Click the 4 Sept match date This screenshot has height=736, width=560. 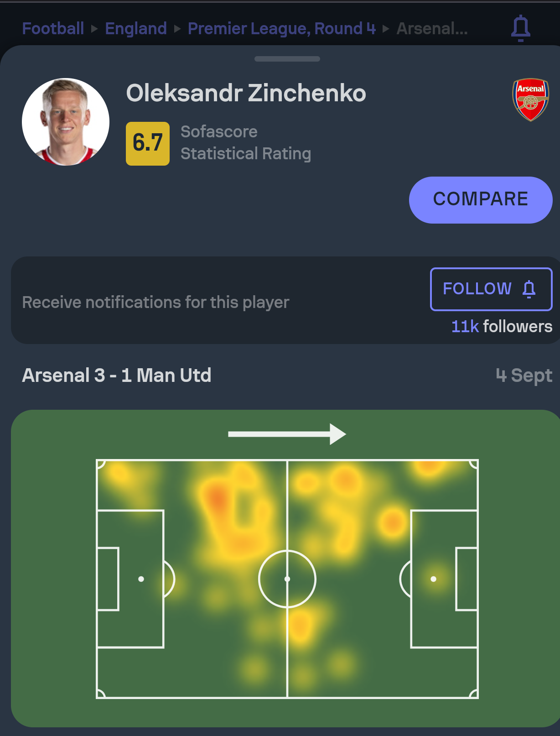[524, 376]
